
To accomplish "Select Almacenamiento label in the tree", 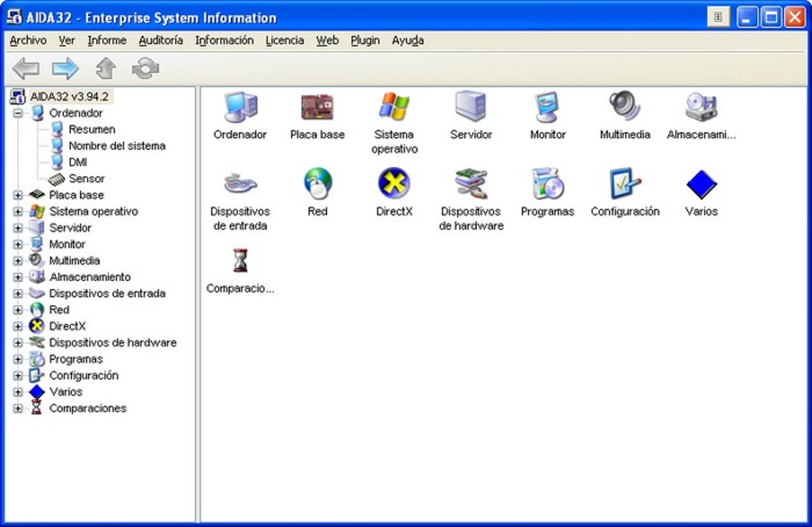I will (x=90, y=277).
